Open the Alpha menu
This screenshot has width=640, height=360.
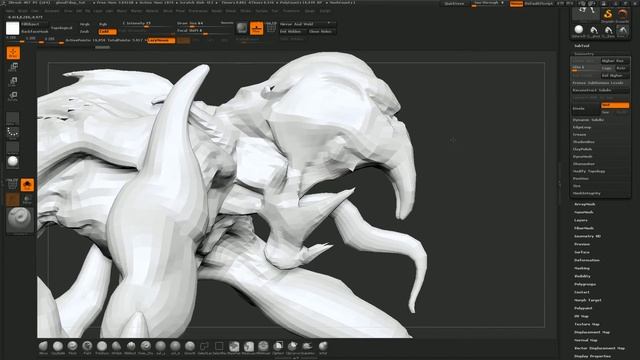[10, 11]
